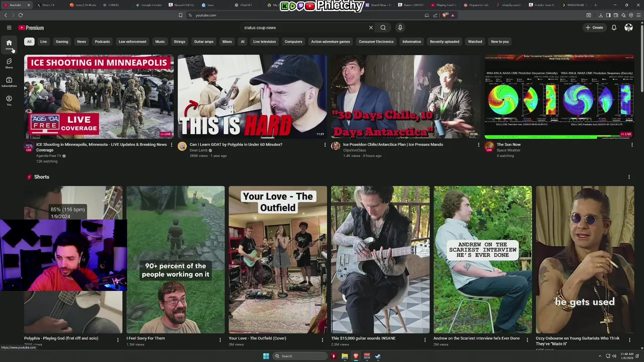Image resolution: width=644 pixels, height=362 pixels.
Task: Open the Shorts section options menu
Action: point(629,177)
